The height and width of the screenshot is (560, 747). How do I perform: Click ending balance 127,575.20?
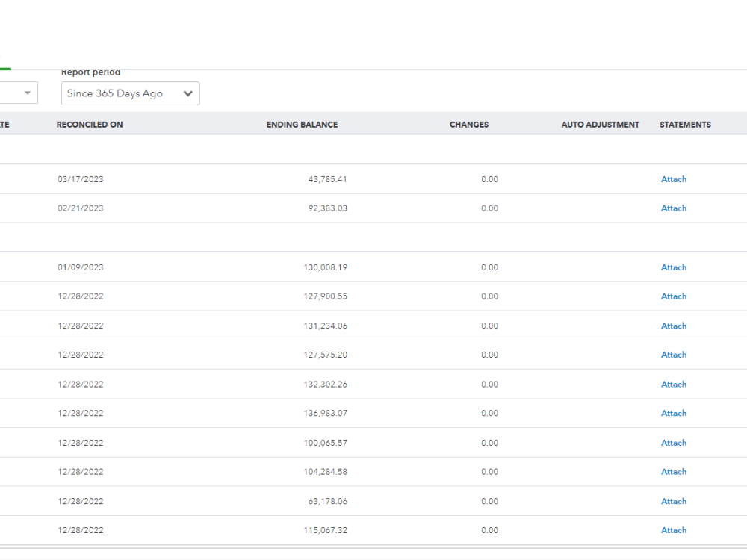[x=326, y=355]
